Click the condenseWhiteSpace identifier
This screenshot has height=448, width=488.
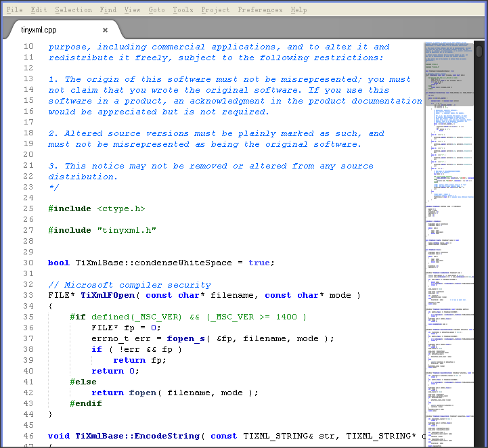coord(183,263)
